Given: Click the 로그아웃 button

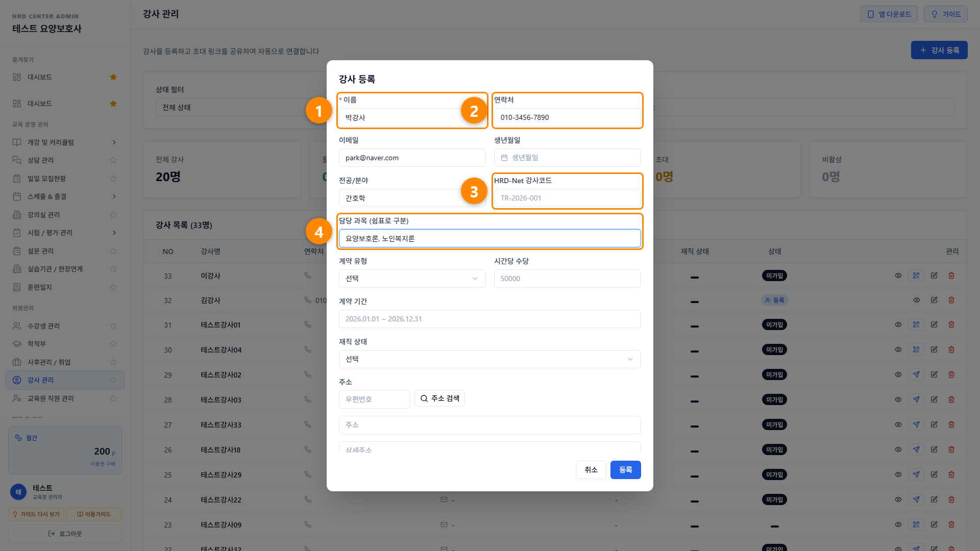Looking at the screenshot, I should pos(65,534).
